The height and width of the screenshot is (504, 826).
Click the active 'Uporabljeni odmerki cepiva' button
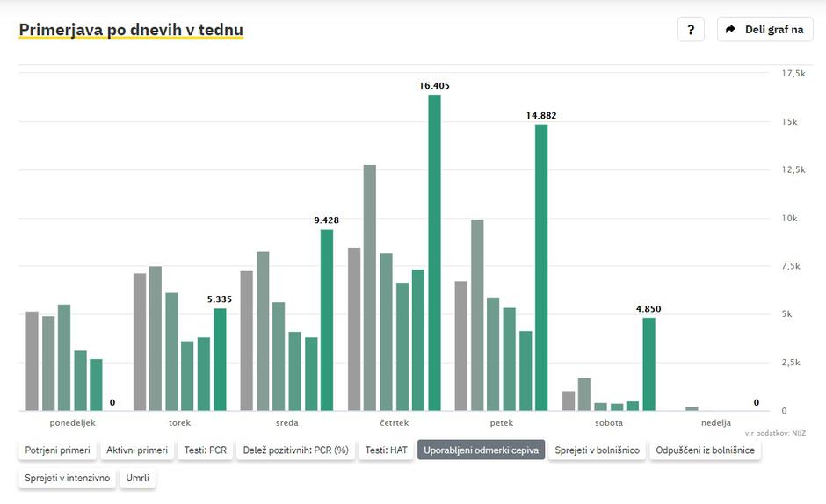coord(481,450)
